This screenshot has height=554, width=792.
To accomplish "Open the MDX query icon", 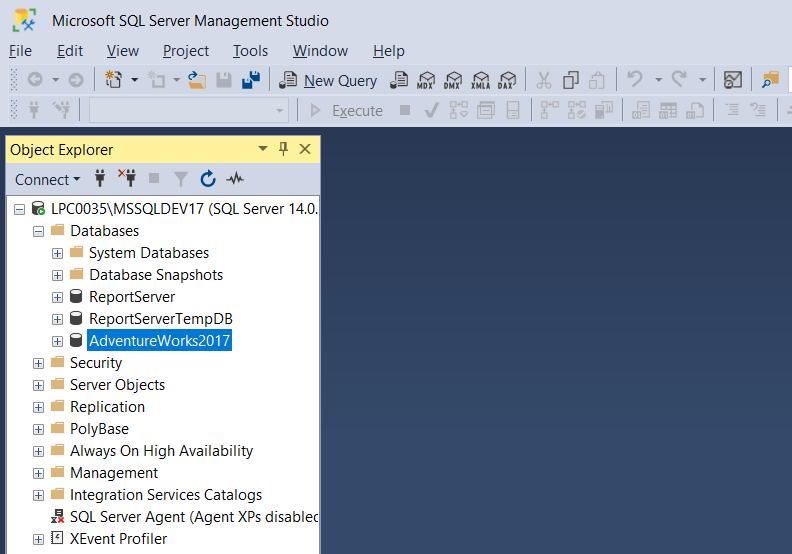I will coord(427,80).
